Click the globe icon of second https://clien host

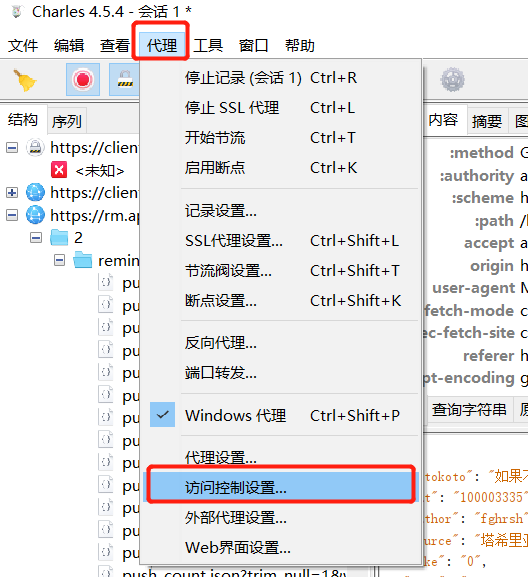[x=35, y=192]
